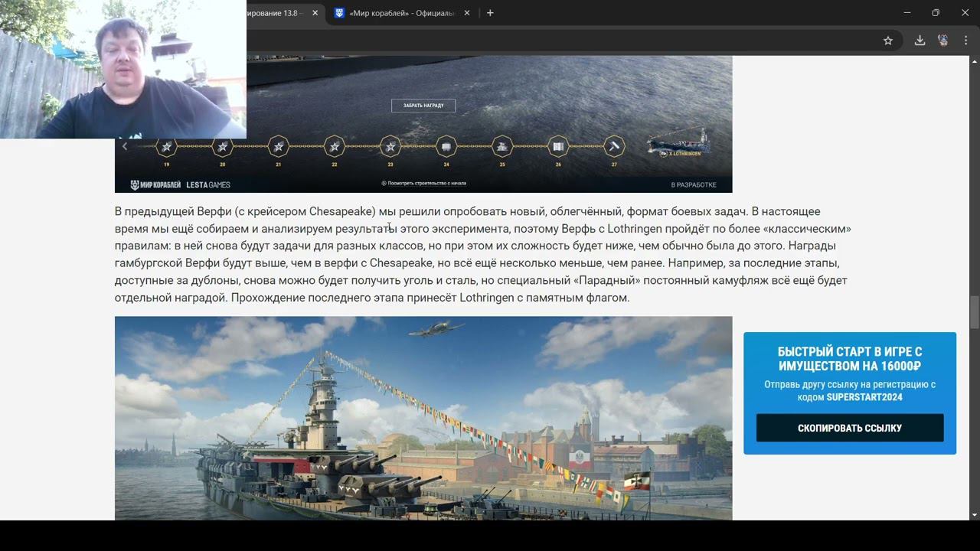
Task: Select shipyard stage 27 reward icon
Action: click(614, 146)
